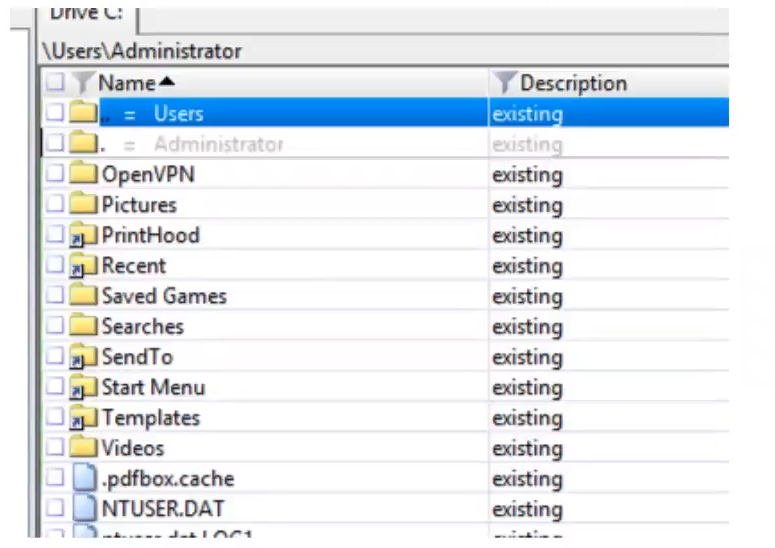775x548 pixels.
Task: Click the Start Menu shortcut folder icon
Action: click(x=83, y=387)
